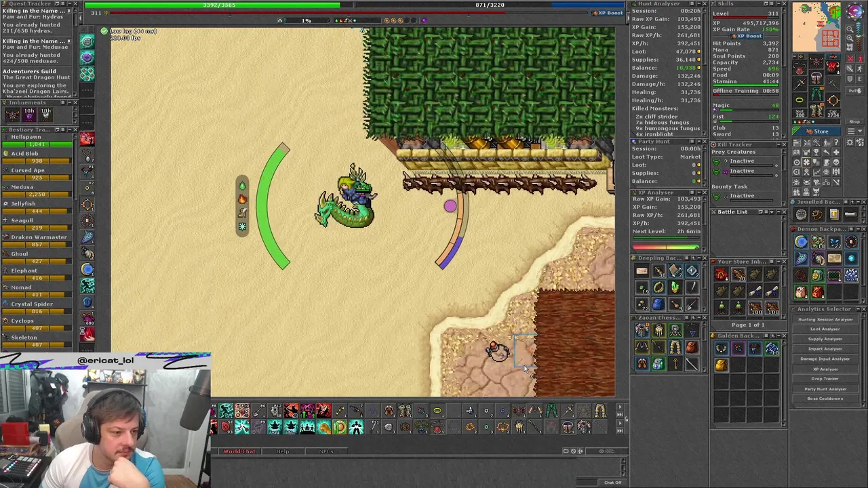868x488 pixels.
Task: Collapse the Hunt Analyser panel
Action: [x=698, y=4]
